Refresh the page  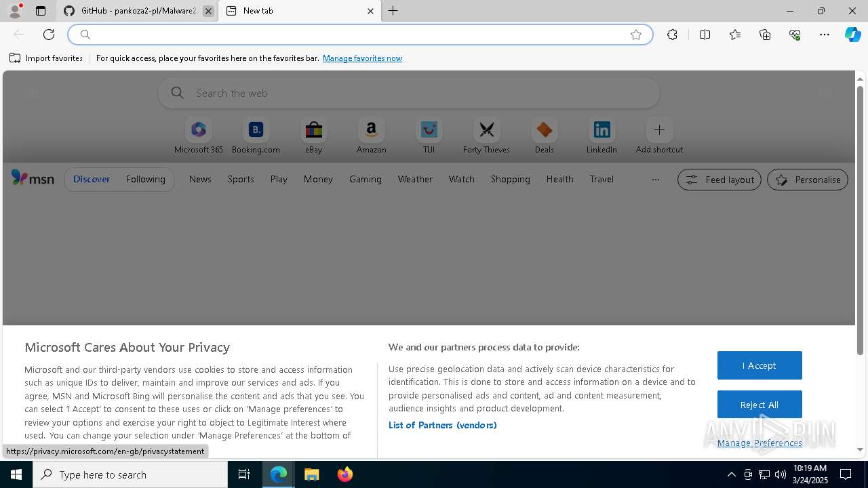pos(49,35)
